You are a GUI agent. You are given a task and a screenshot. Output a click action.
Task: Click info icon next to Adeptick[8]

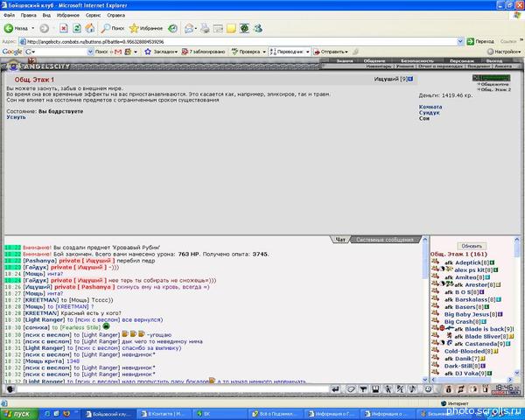point(492,262)
